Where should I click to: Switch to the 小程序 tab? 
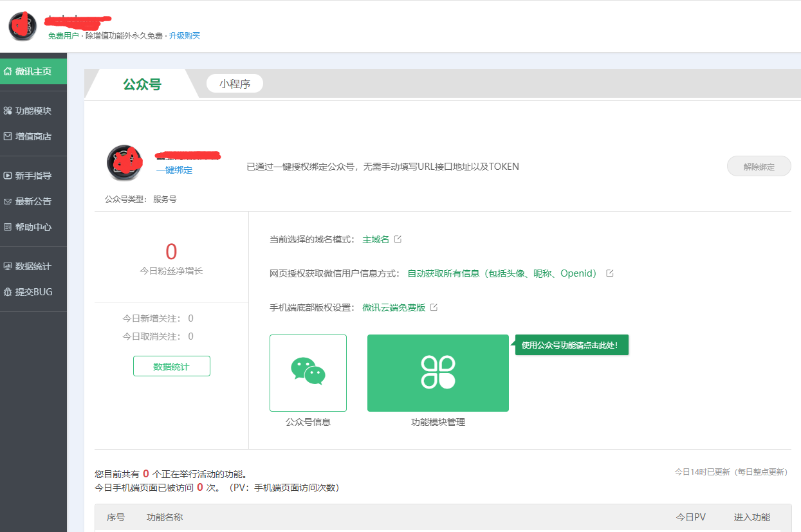coord(234,84)
